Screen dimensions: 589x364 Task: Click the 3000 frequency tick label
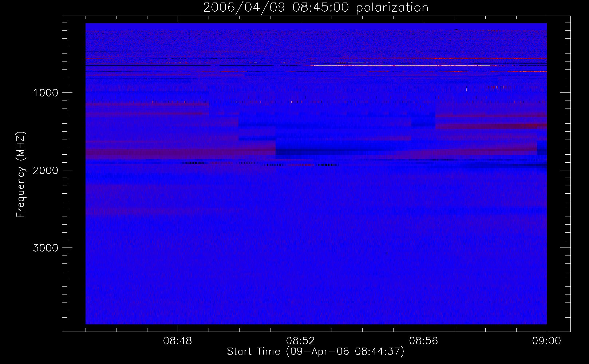pyautogui.click(x=46, y=248)
